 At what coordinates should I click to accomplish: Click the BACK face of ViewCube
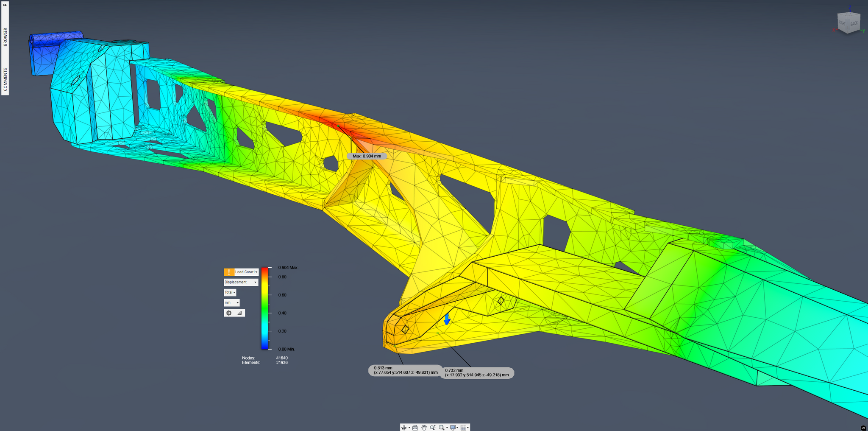coord(854,23)
